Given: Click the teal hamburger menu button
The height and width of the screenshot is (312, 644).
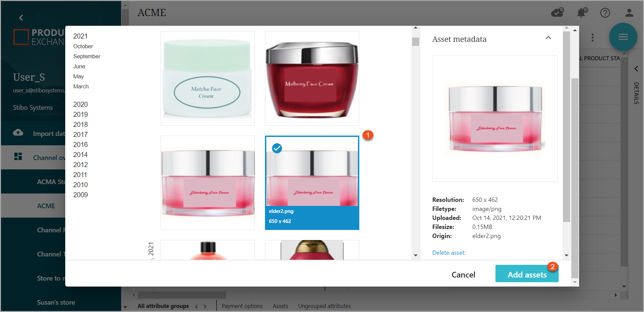Looking at the screenshot, I should (x=623, y=37).
